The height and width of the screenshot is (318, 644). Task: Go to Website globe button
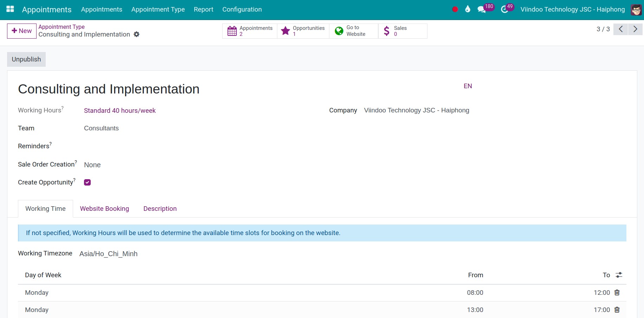[x=354, y=31]
